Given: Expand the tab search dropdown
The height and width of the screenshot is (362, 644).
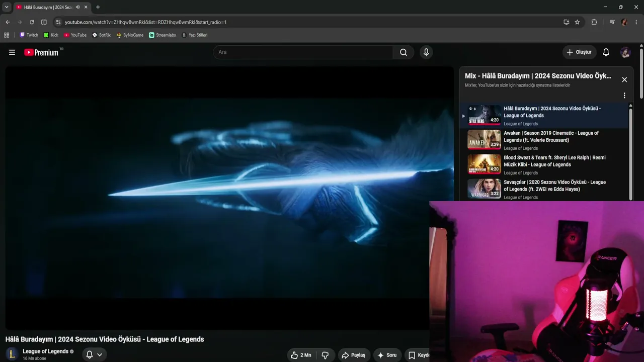Looking at the screenshot, I should tap(7, 7).
